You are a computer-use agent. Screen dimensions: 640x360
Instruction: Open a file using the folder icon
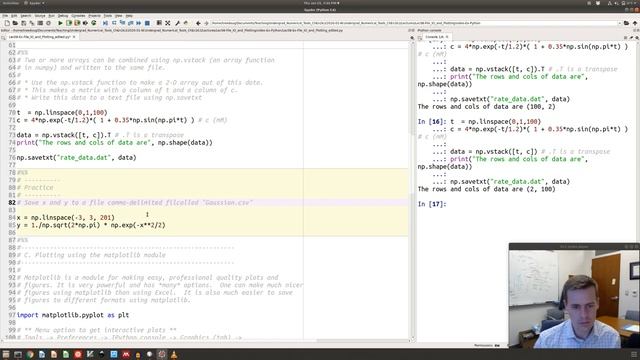click(15, 23)
